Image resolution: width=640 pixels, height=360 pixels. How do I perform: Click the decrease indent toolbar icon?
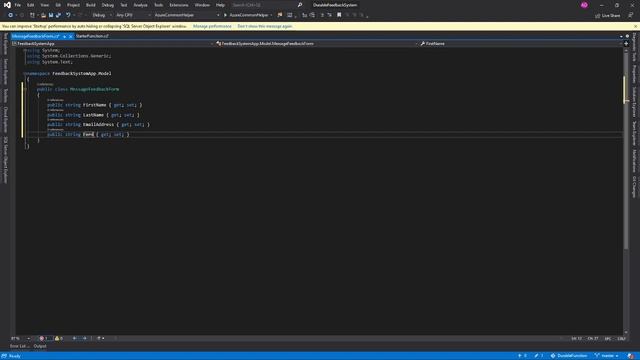(x=304, y=15)
